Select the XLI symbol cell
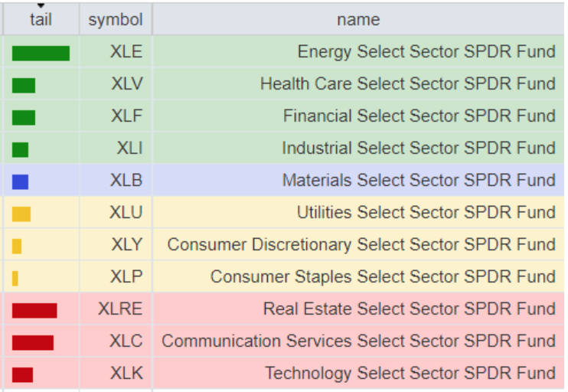The height and width of the screenshot is (392, 568). click(x=129, y=149)
